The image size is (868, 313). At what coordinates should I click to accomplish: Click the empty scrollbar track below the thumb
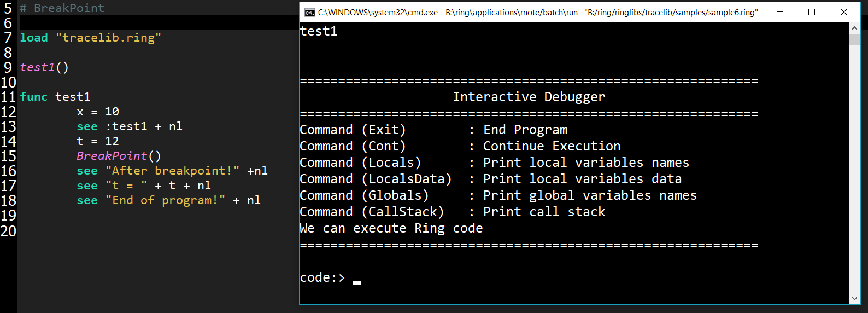coord(854,164)
